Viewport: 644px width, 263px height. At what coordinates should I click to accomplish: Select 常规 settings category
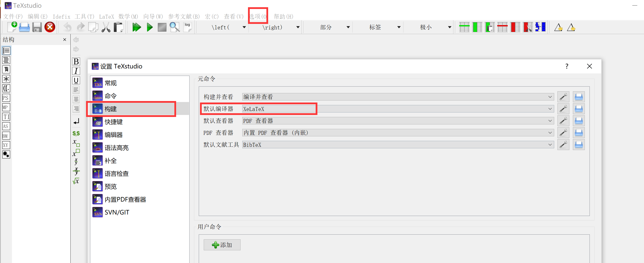click(140, 83)
